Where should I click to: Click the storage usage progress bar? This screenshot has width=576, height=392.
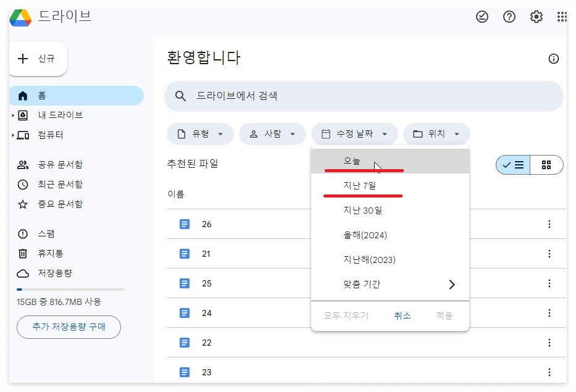(71, 289)
